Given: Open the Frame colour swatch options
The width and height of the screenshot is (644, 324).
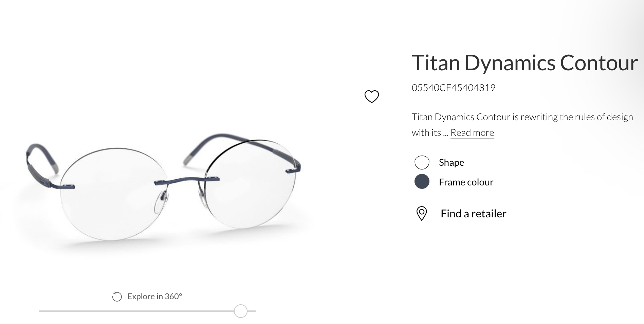Looking at the screenshot, I should [x=422, y=182].
